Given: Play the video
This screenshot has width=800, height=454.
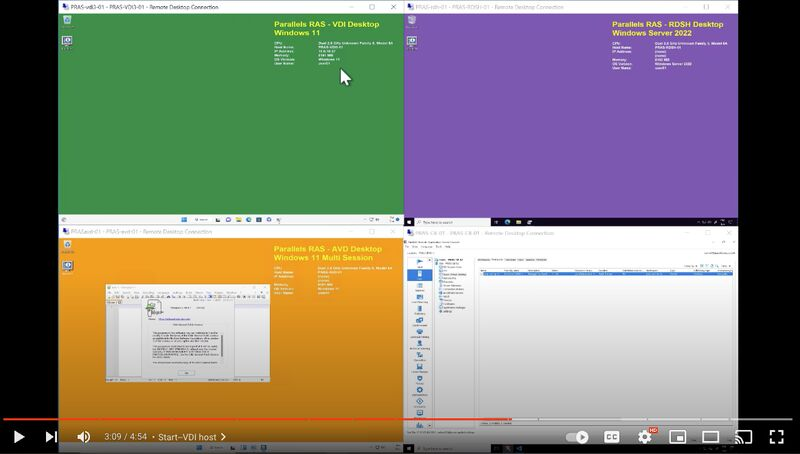Looking at the screenshot, I should (x=19, y=437).
